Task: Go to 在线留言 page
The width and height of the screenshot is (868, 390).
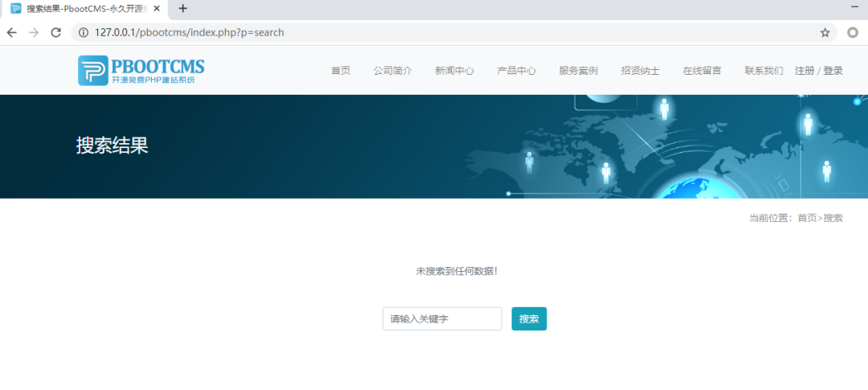Action: click(x=702, y=70)
